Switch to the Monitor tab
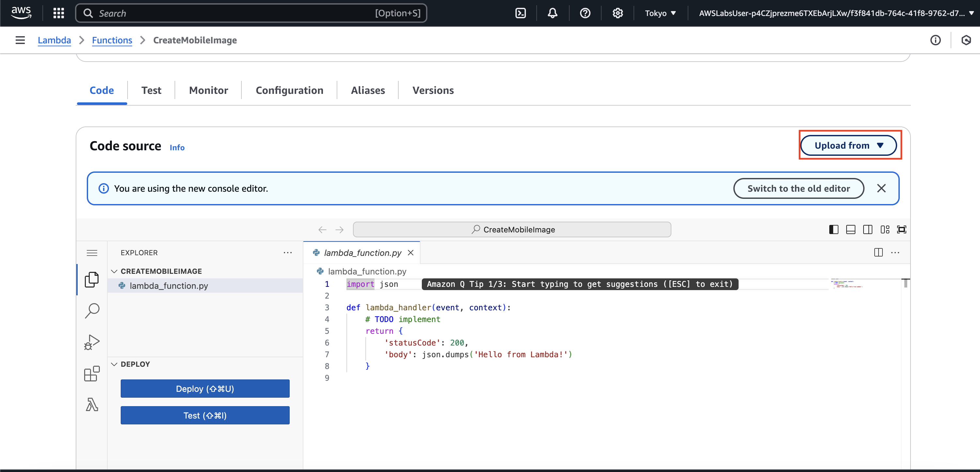 click(x=208, y=90)
